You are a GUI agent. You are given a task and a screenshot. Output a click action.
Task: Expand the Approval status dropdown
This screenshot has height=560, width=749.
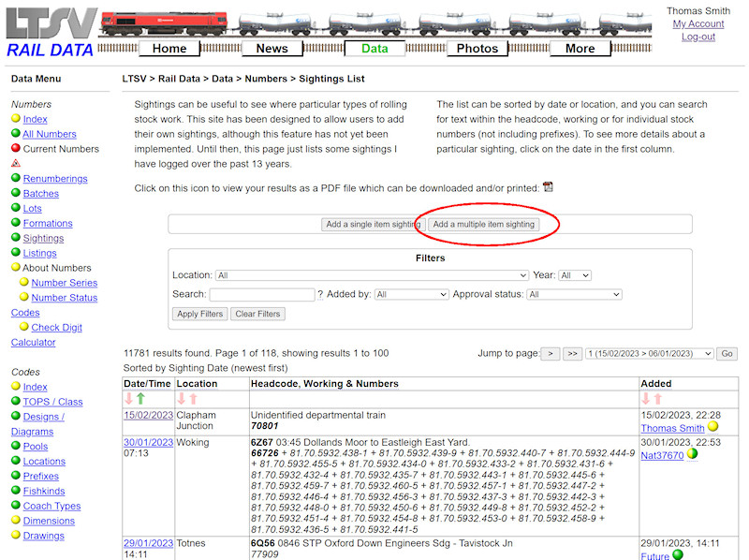click(x=574, y=294)
